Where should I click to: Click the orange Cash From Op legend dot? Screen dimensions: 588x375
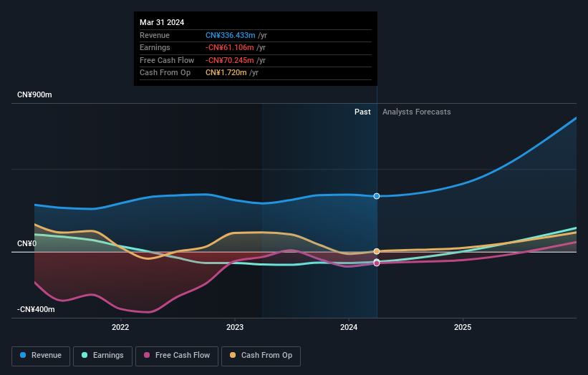(233, 355)
